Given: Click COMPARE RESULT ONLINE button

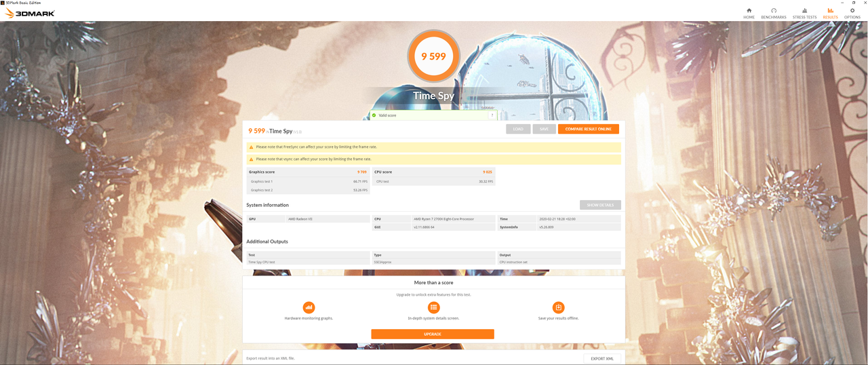Looking at the screenshot, I should click(x=588, y=129).
